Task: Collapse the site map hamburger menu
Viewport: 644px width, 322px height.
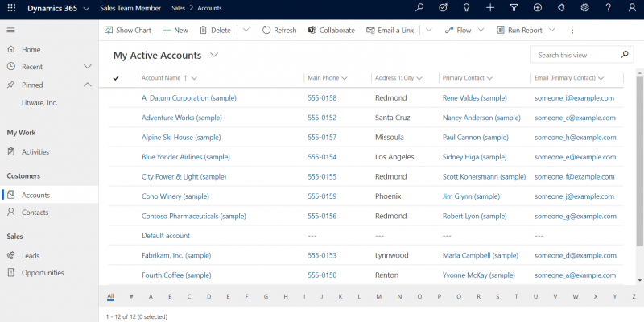Action: (11, 30)
